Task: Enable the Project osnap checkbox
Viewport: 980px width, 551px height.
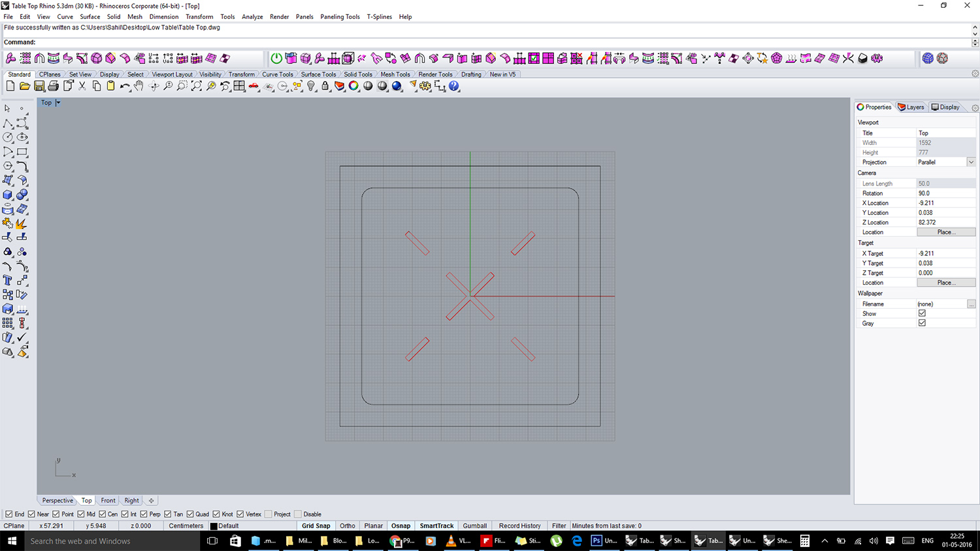Action: tap(269, 514)
